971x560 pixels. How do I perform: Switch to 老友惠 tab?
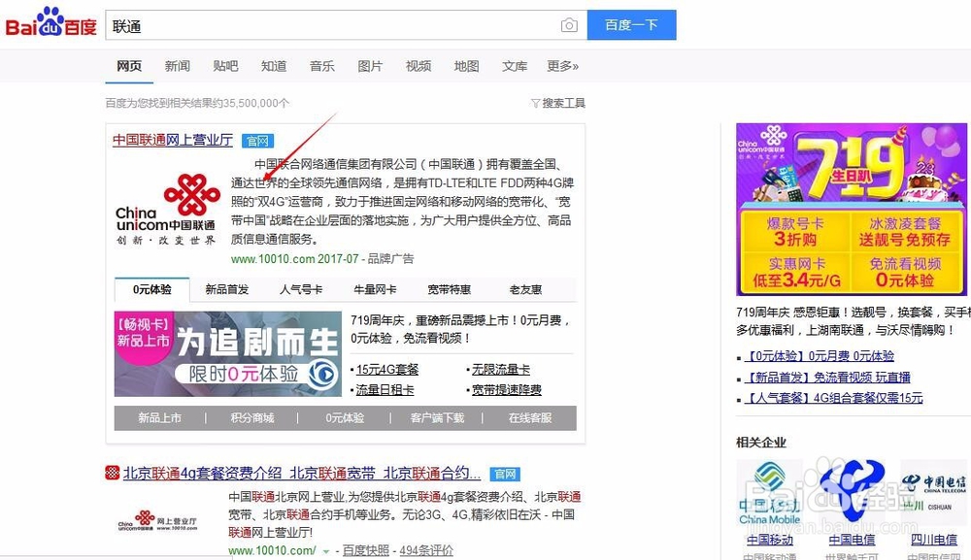click(525, 289)
